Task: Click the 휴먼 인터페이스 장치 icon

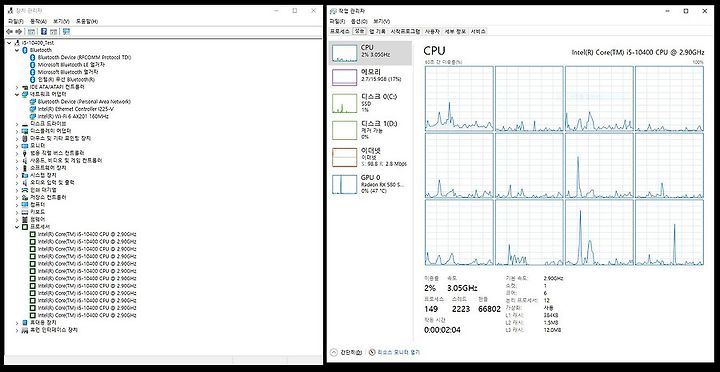Action: point(25,330)
